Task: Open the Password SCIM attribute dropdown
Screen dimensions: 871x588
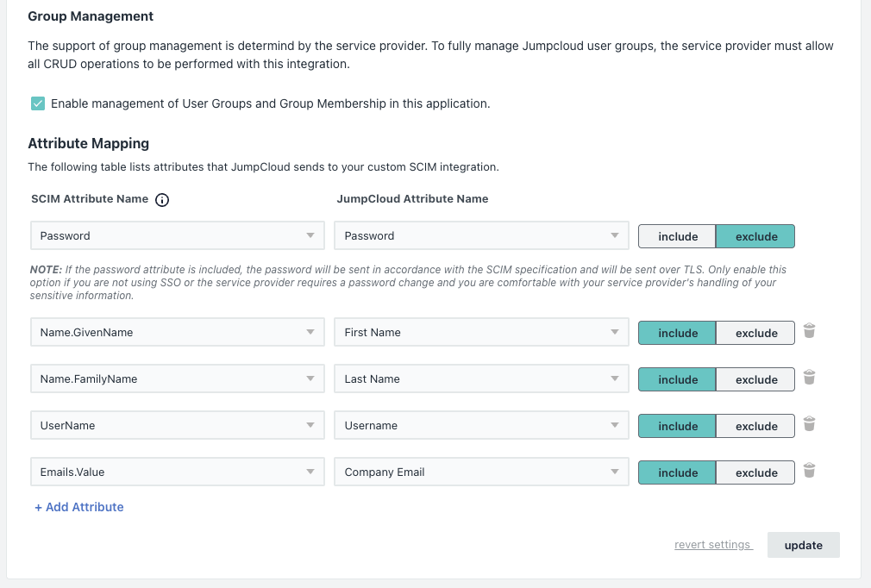Action: [177, 236]
